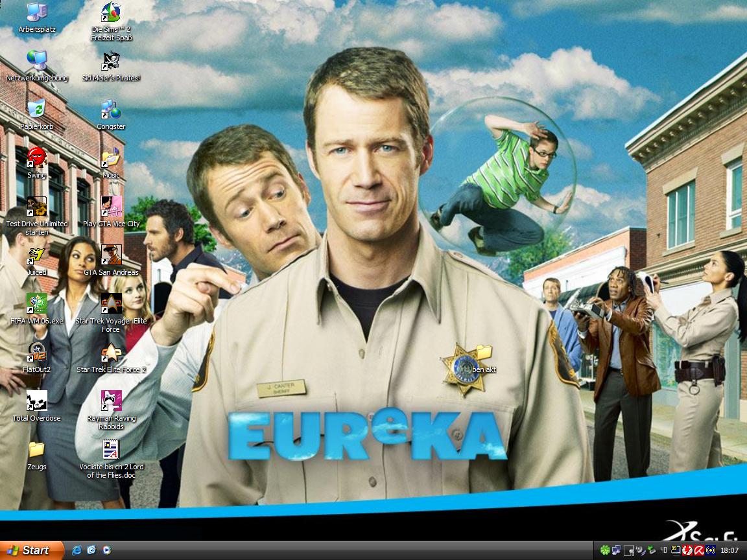The height and width of the screenshot is (560, 747).
Task: Select Test Drive Unlimited starten shortcut
Action: pos(37,207)
